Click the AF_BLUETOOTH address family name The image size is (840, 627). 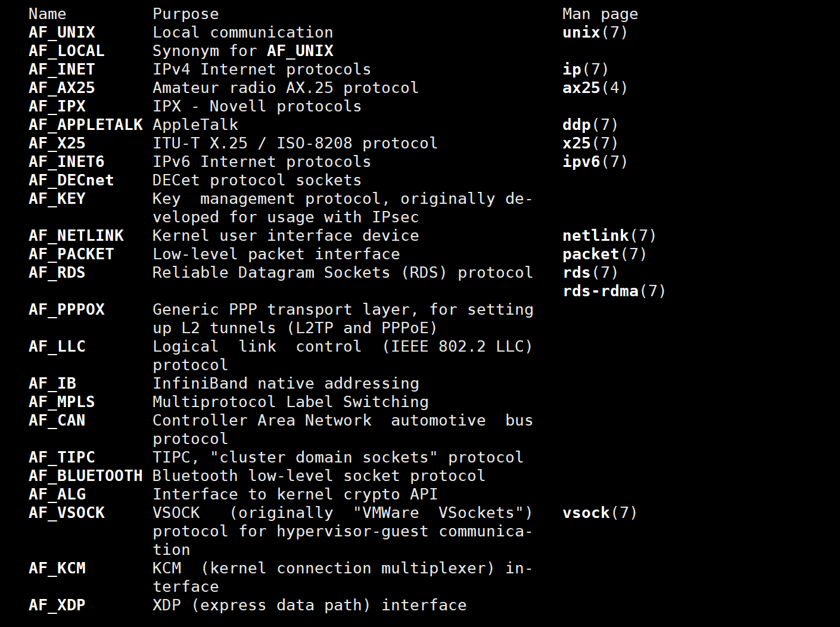[x=86, y=476]
